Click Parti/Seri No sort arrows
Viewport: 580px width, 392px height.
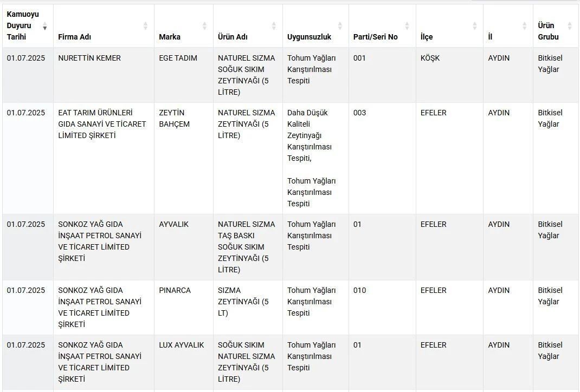(x=407, y=26)
